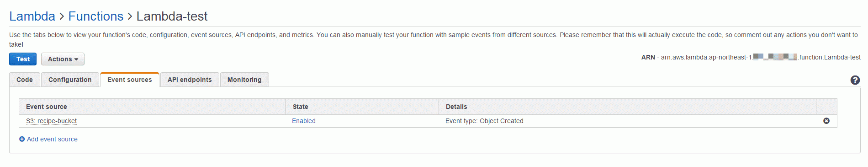Go to the API endpoints tab
This screenshot has width=868, height=167.
pyautogui.click(x=190, y=80)
